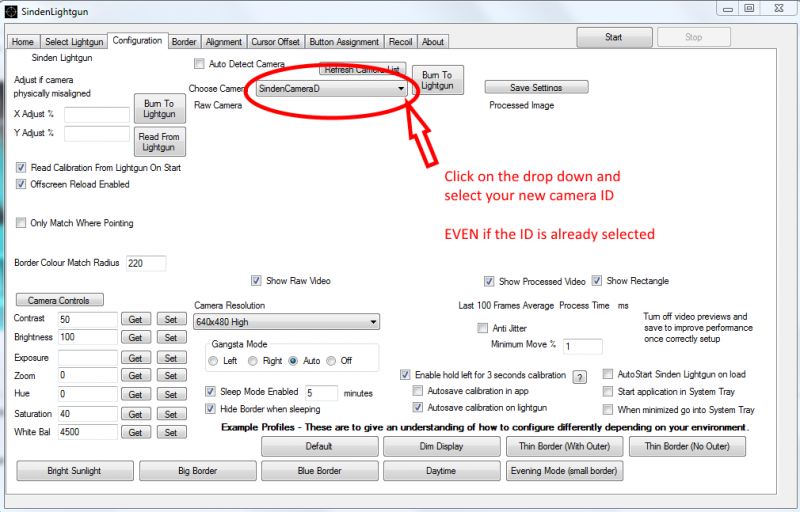Apply the Bright Sunlight example profile
800x512 pixels.
click(x=73, y=470)
